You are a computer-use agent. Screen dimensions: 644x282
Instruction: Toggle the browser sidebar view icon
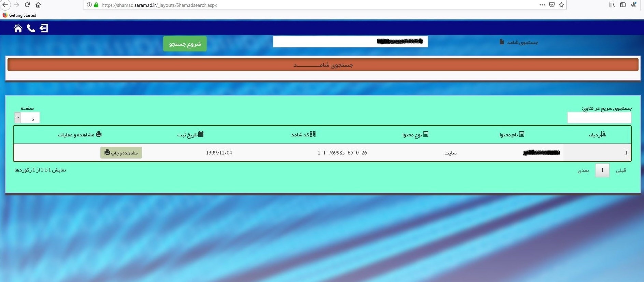[623, 5]
